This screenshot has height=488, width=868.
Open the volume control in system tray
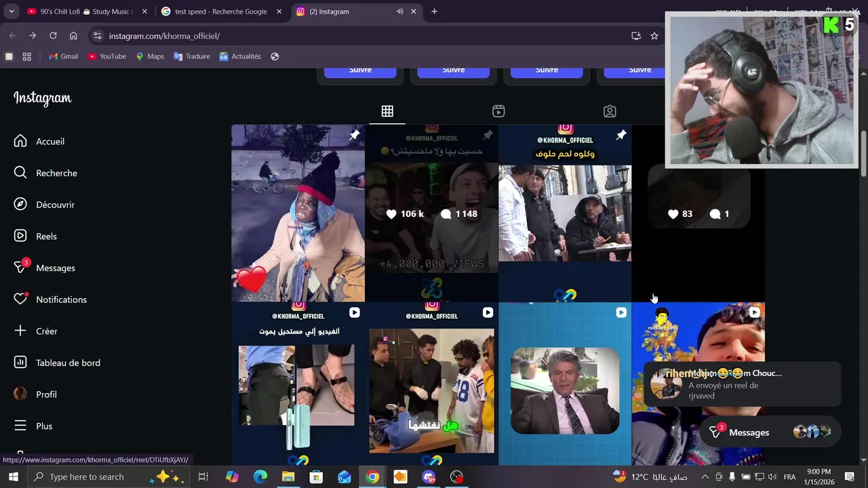coord(772,476)
